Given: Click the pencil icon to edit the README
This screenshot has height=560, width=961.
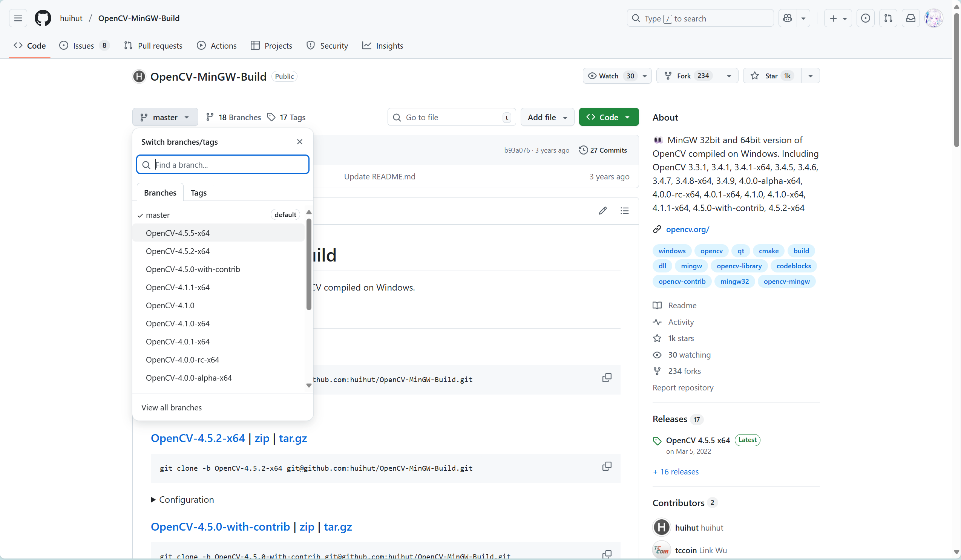Looking at the screenshot, I should (602, 211).
